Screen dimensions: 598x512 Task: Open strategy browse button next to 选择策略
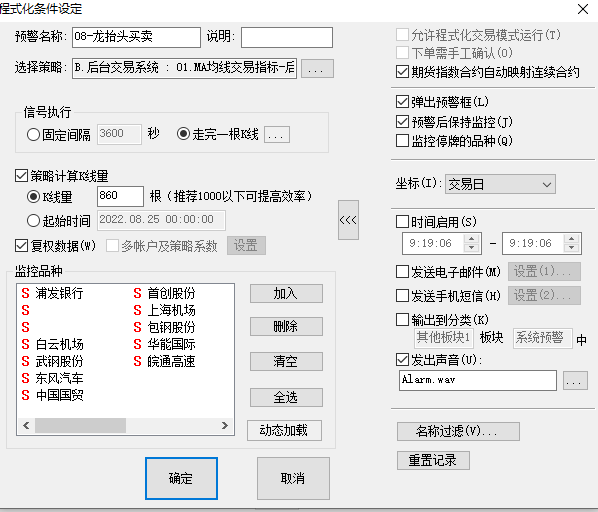[x=317, y=69]
